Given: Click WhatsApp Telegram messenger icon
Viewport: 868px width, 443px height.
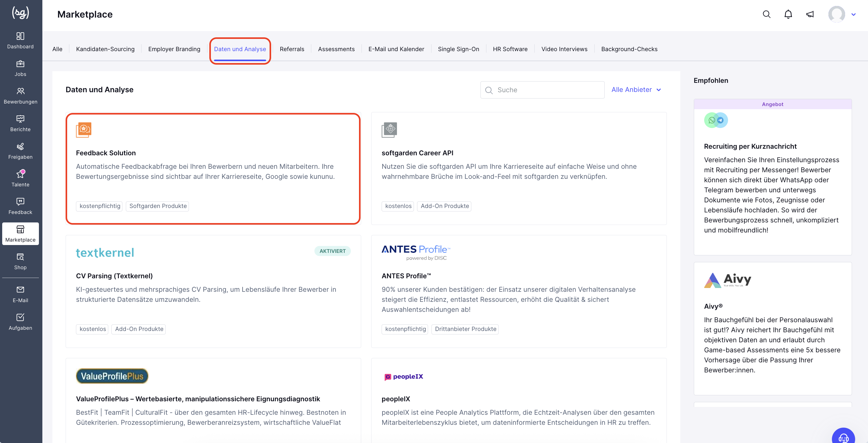Looking at the screenshot, I should pyautogui.click(x=716, y=120).
